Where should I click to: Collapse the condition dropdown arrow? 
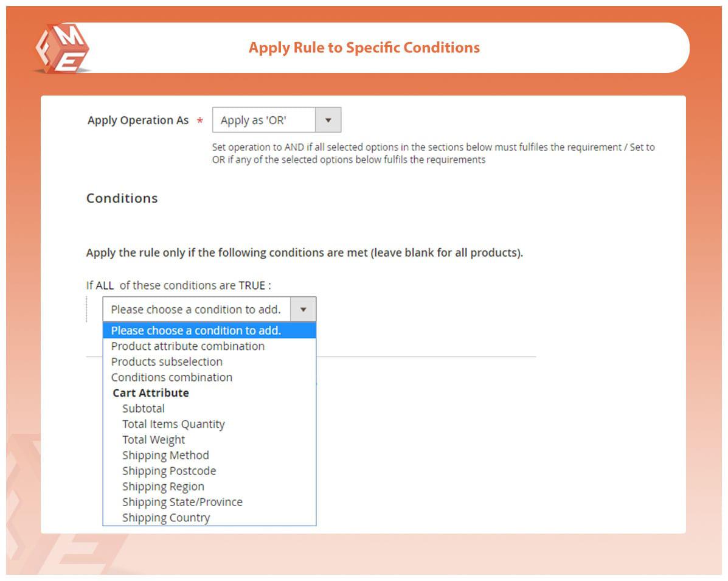(x=303, y=309)
